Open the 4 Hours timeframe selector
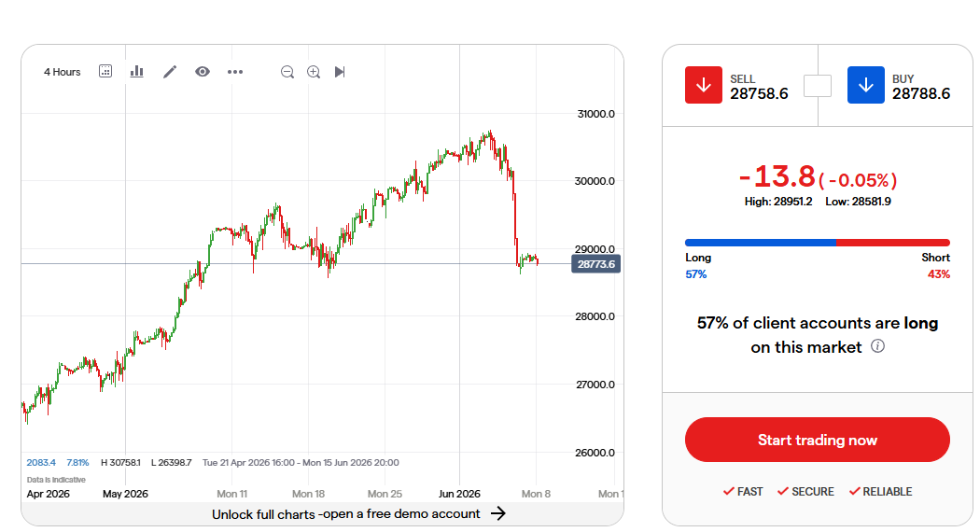Screen dimensions: 980x532 pyautogui.click(x=62, y=72)
